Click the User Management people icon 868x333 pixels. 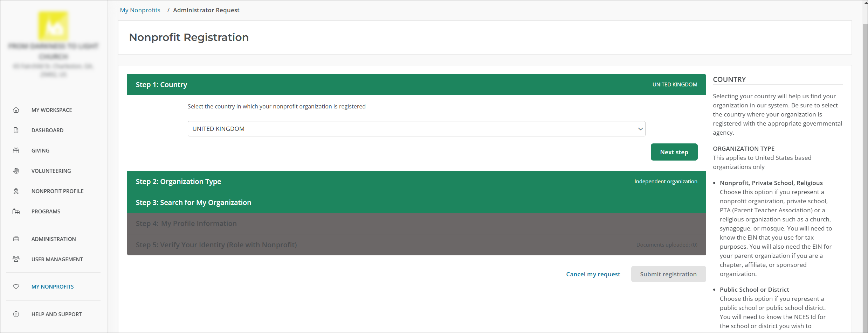[x=16, y=259]
